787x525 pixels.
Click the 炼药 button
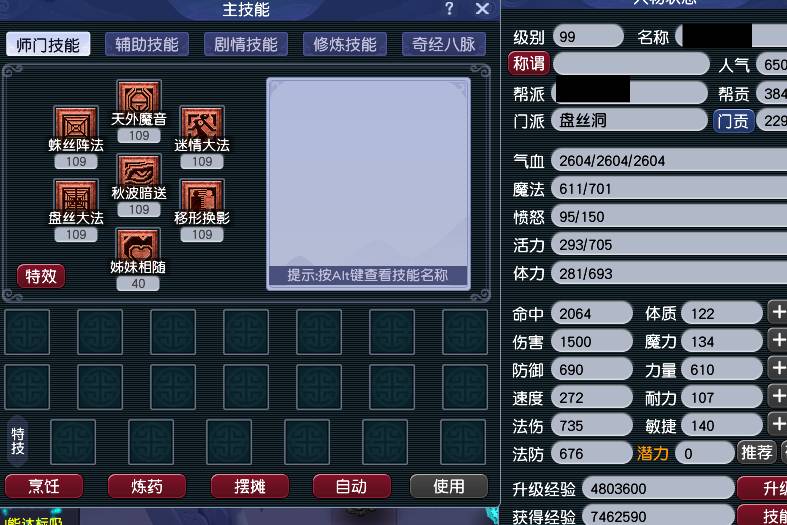pos(147,486)
